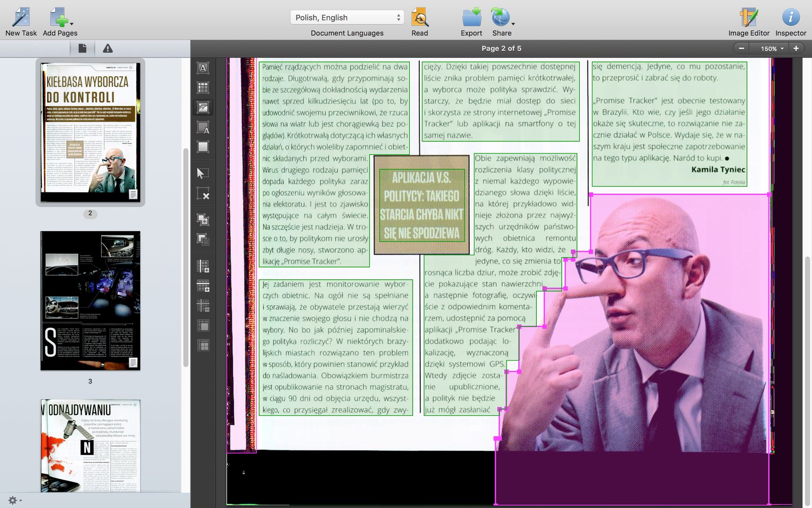Click the 'Page 2 of 5' label
The width and height of the screenshot is (812, 508).
(501, 48)
